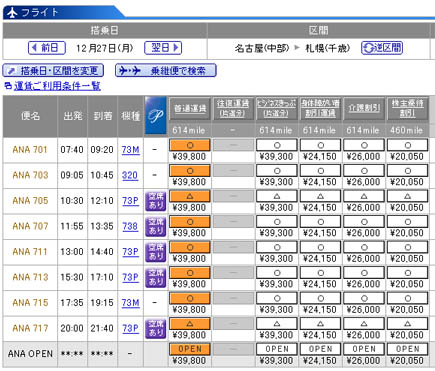
Task: Click 空席あり premium icon for ANA 713
Action: 156,277
